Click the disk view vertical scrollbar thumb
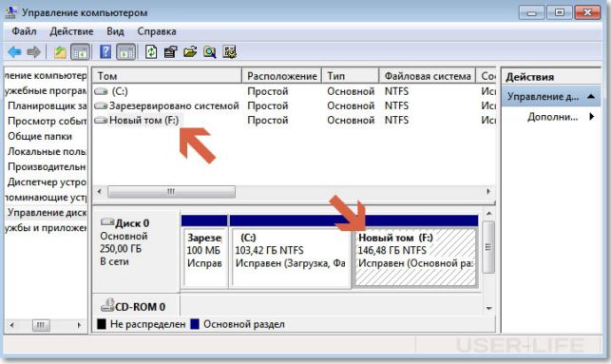 (x=488, y=247)
